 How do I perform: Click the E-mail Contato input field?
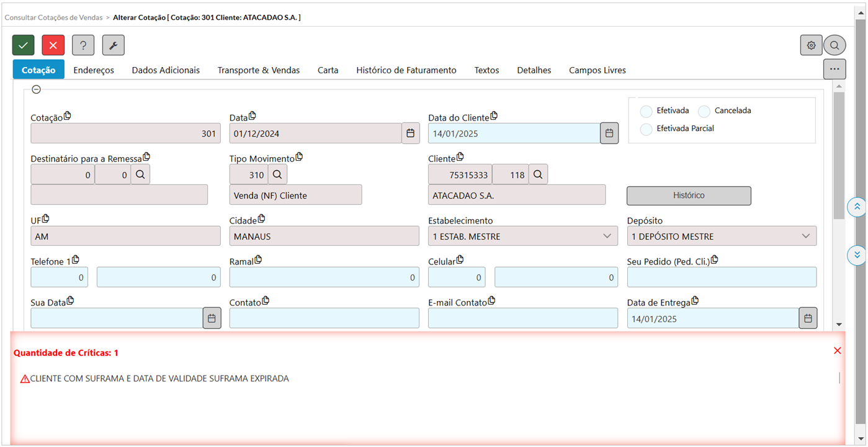[522, 318]
